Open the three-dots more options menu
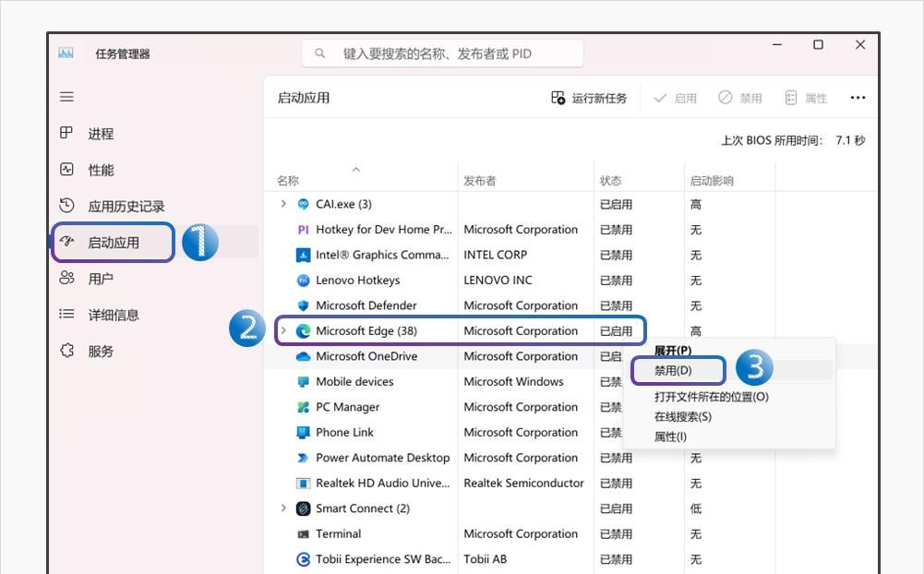This screenshot has height=574, width=924. click(858, 98)
